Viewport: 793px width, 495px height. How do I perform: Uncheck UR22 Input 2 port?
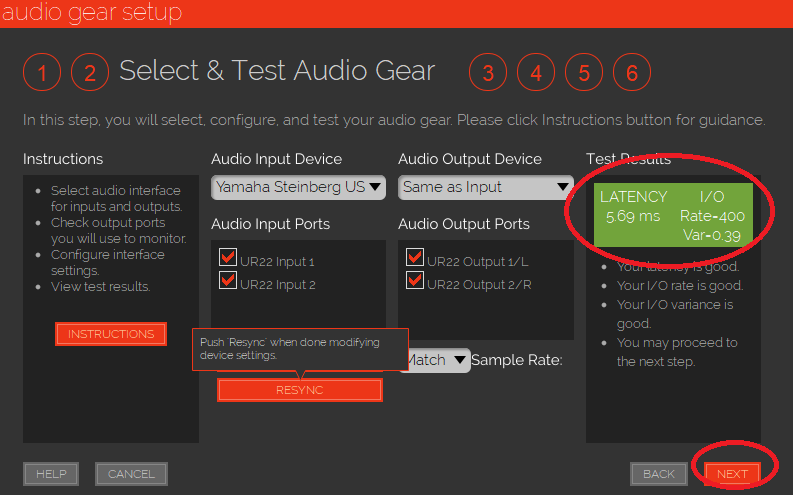227,283
